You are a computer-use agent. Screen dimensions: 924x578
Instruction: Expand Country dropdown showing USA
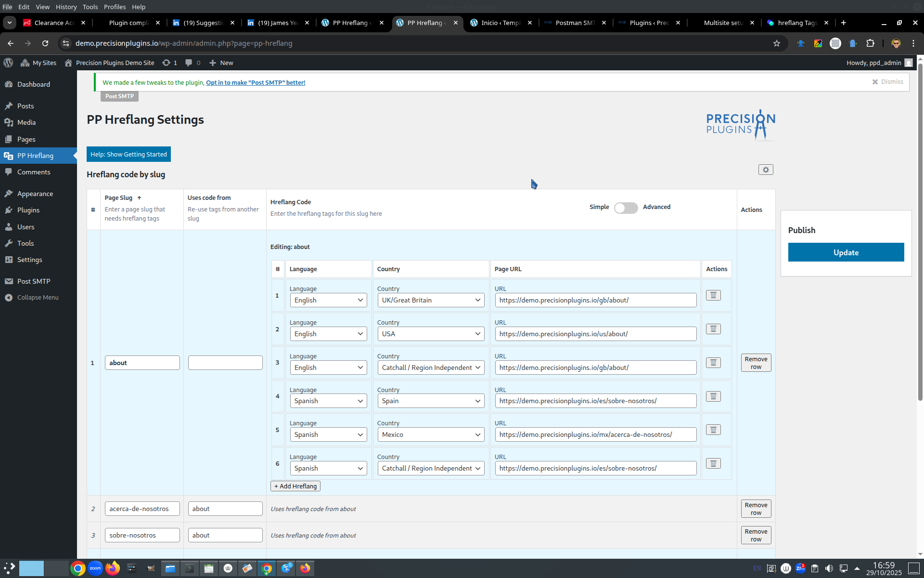(431, 334)
